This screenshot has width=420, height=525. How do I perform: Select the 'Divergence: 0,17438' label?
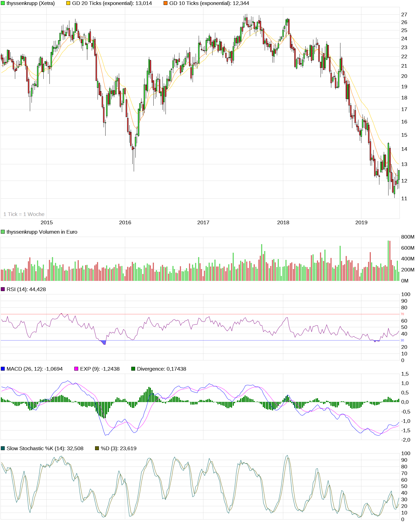(x=162, y=369)
